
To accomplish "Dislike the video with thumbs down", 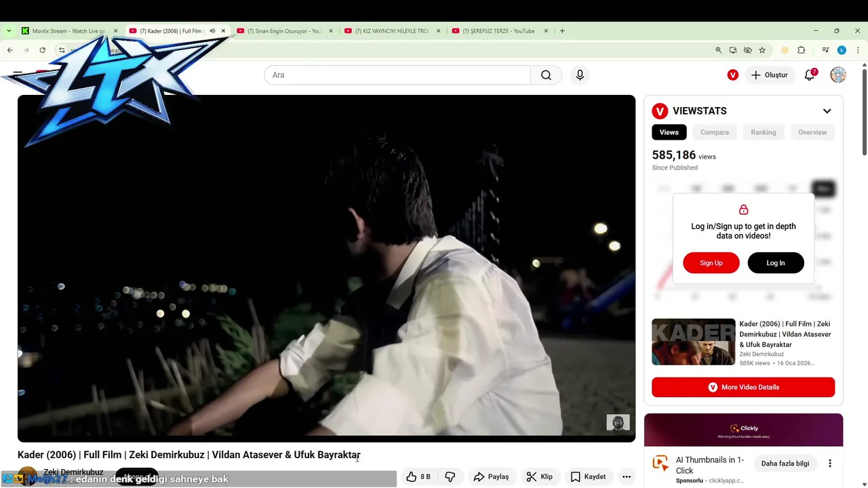I will click(450, 477).
